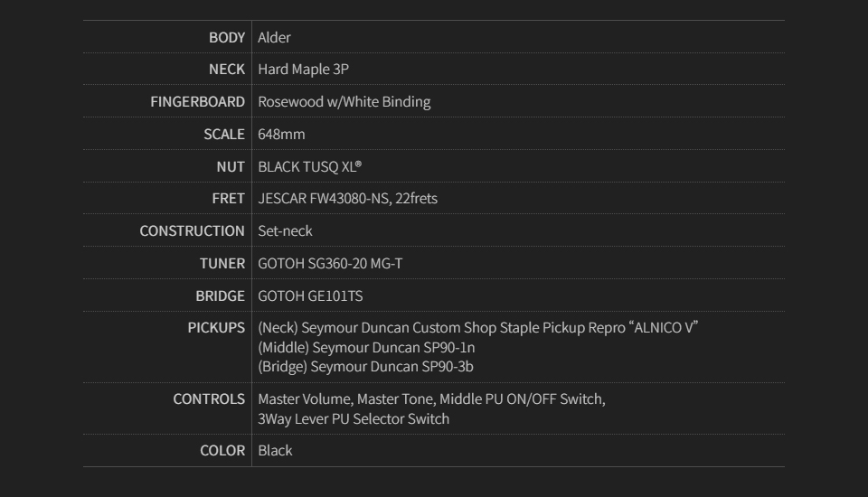Select the Alder body value
Viewport: 868px width, 497px height.
click(x=274, y=37)
